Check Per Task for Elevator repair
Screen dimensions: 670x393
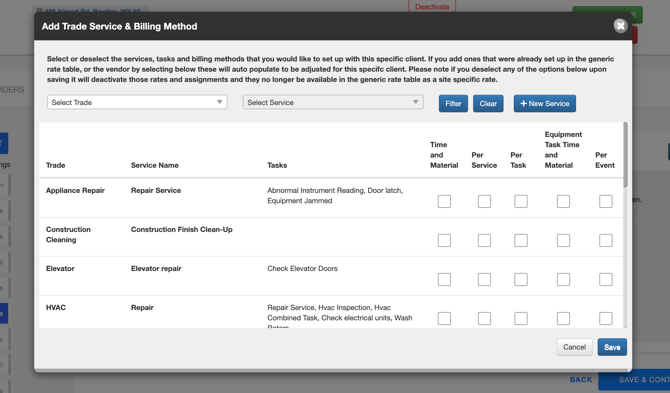pos(520,279)
